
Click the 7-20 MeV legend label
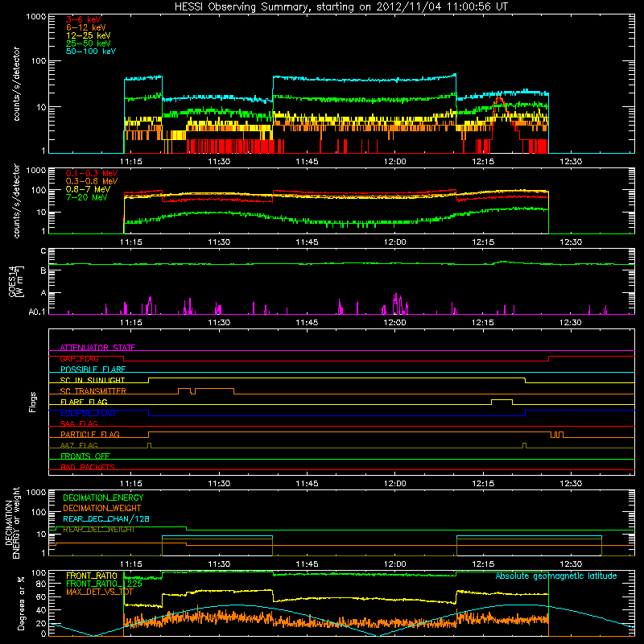[86, 197]
